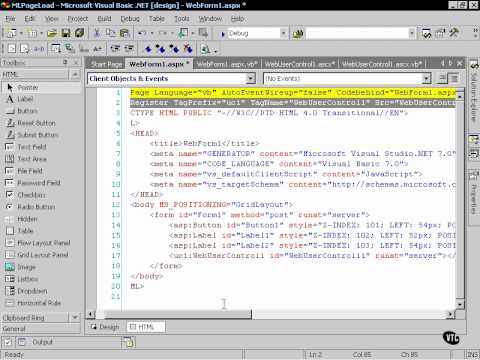This screenshot has height=360, width=480.
Task: Open the Build menu
Action: click(x=104, y=19)
